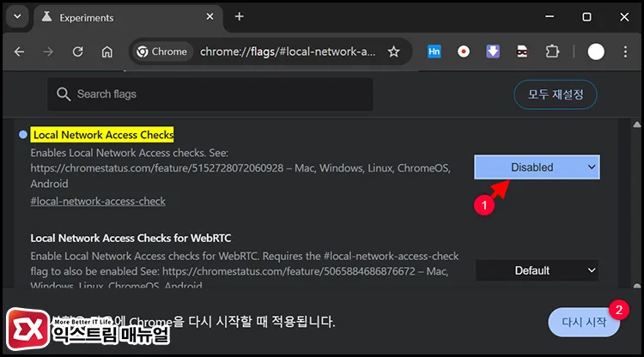Close the Chrome window

pyautogui.click(x=624, y=17)
